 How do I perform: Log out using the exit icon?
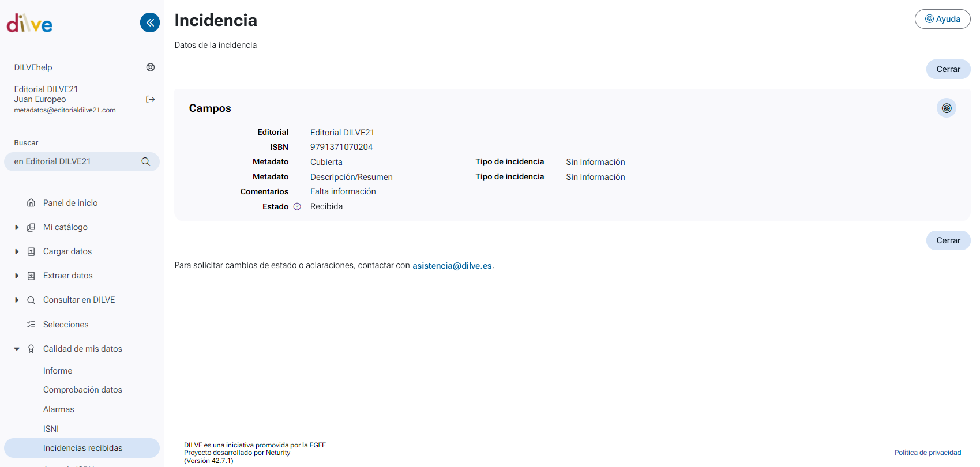pos(151,99)
